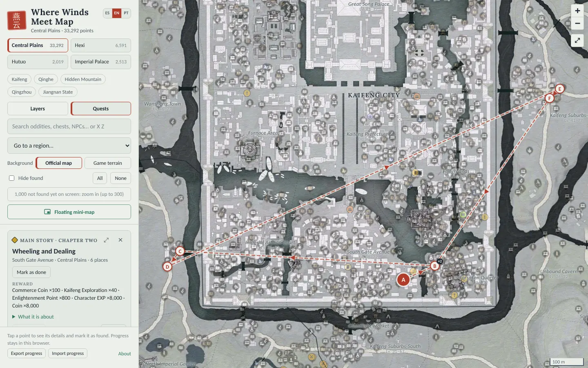Click Mark as done button
Viewport: 588px width, 368px height.
(x=31, y=272)
